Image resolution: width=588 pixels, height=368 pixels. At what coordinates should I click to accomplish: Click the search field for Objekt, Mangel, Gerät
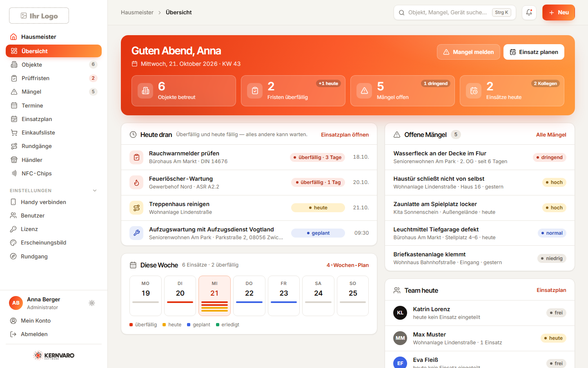(x=455, y=12)
